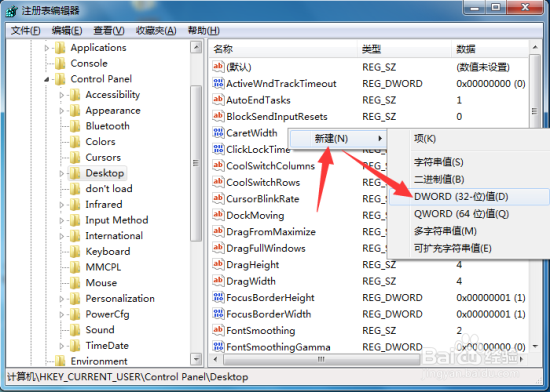Choose 新建(N) in the context menu

(x=338, y=139)
